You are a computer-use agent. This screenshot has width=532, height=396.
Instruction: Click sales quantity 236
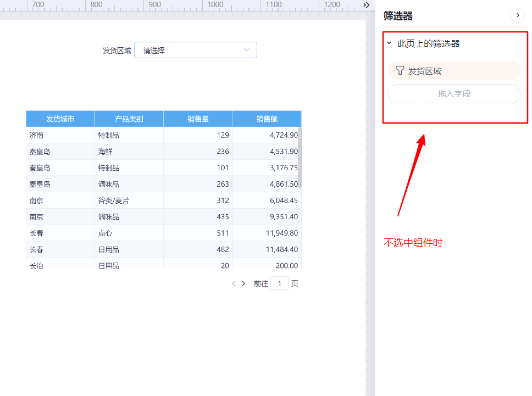(223, 152)
